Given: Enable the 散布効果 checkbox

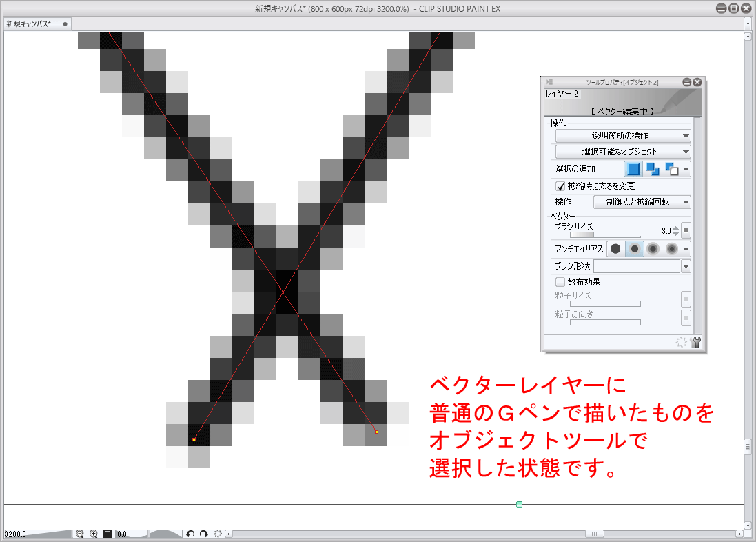Looking at the screenshot, I should pyautogui.click(x=560, y=282).
